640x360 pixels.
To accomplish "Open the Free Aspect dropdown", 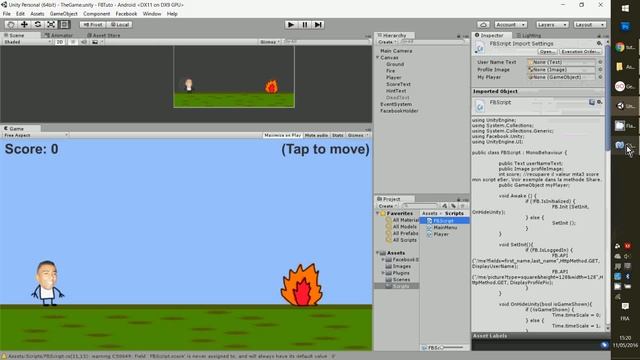I will (x=36, y=135).
